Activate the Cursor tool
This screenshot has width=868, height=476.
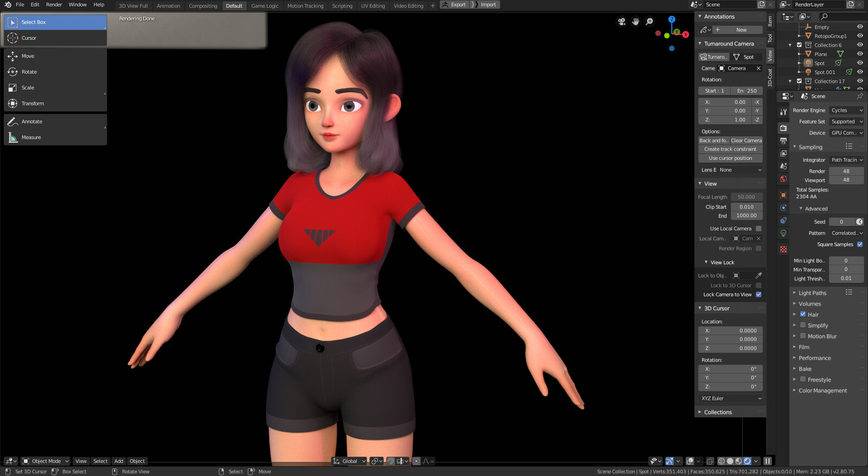55,38
